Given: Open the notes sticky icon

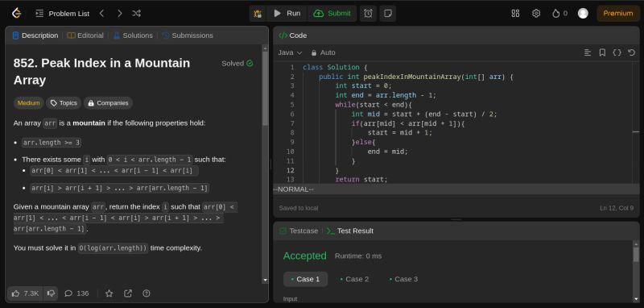Looking at the screenshot, I should (387, 14).
